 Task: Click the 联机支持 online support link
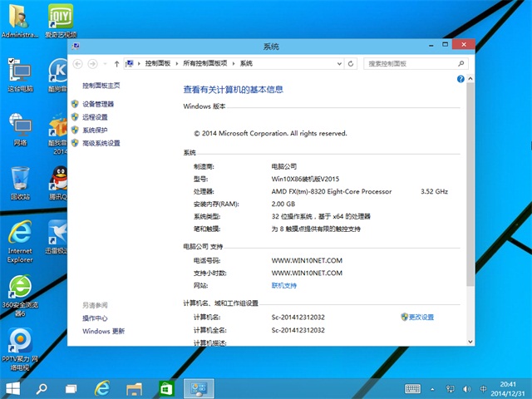(x=283, y=285)
